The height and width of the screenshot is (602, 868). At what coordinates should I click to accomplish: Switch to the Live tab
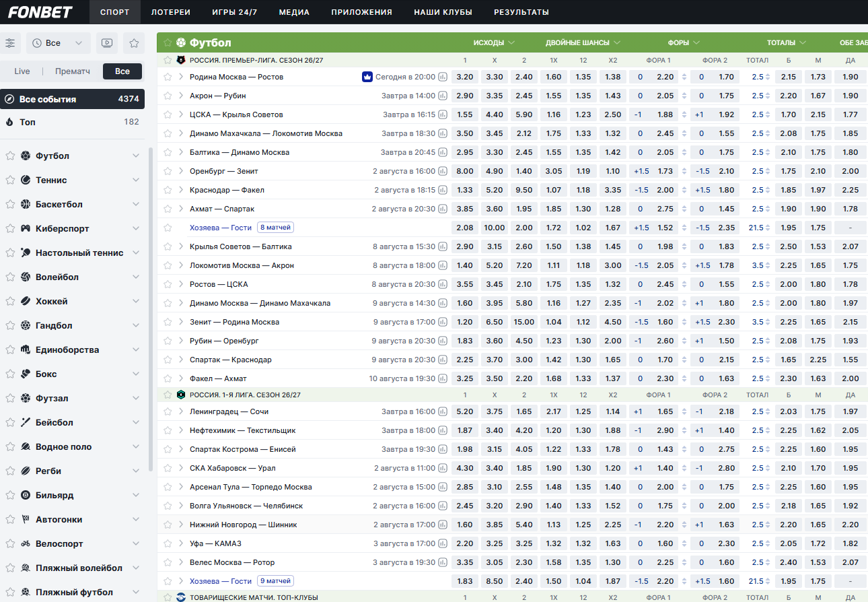22,71
